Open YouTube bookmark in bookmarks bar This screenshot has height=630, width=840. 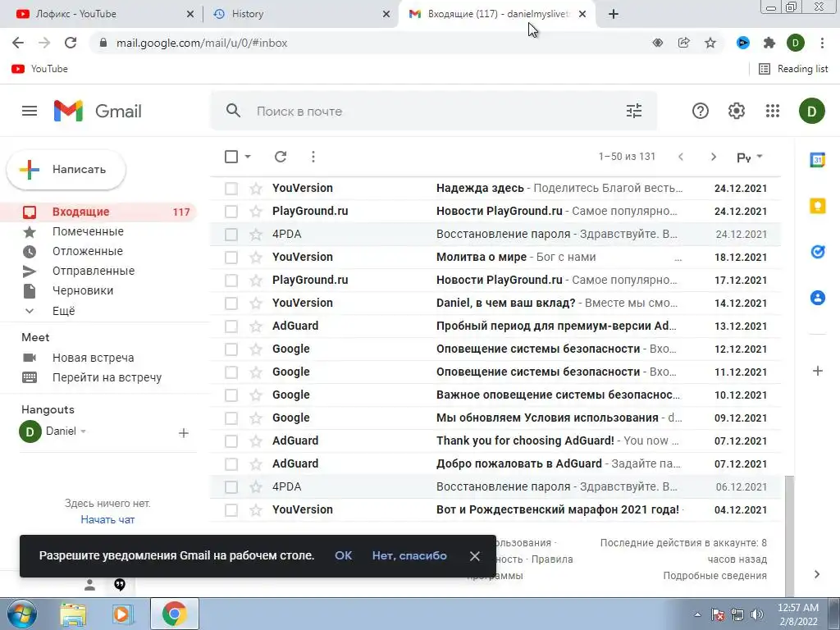(40, 69)
